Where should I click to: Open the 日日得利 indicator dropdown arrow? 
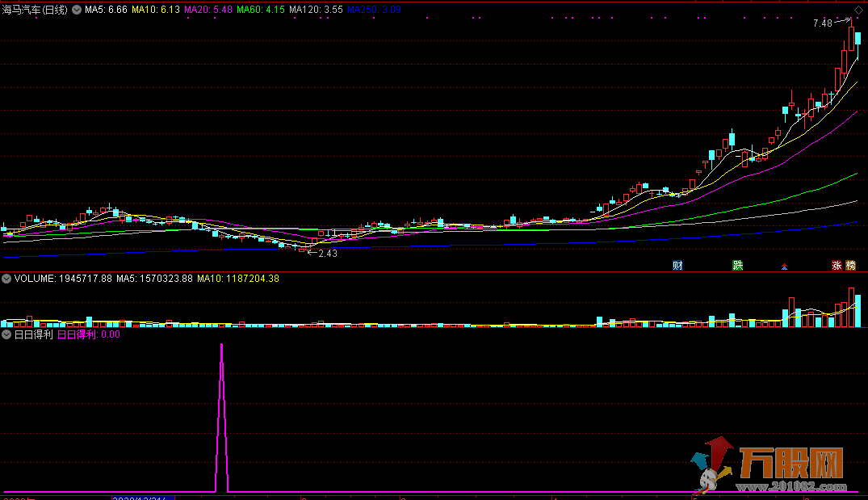pos(6,334)
